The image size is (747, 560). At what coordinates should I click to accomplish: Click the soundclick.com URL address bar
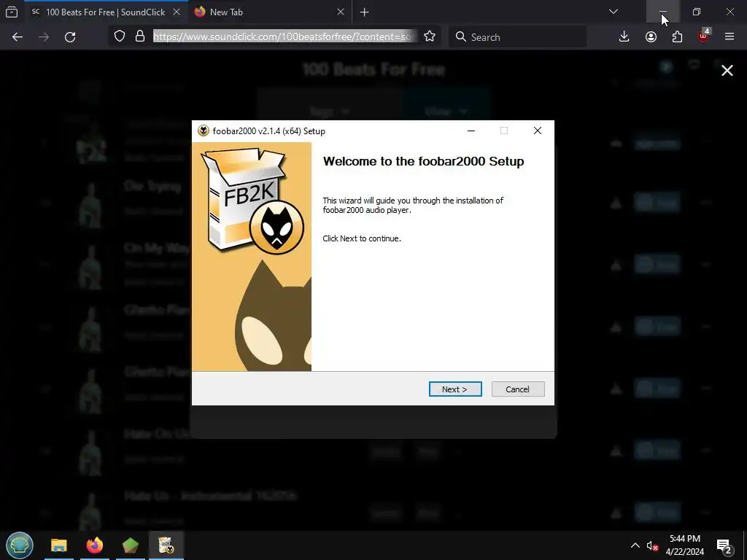click(286, 36)
